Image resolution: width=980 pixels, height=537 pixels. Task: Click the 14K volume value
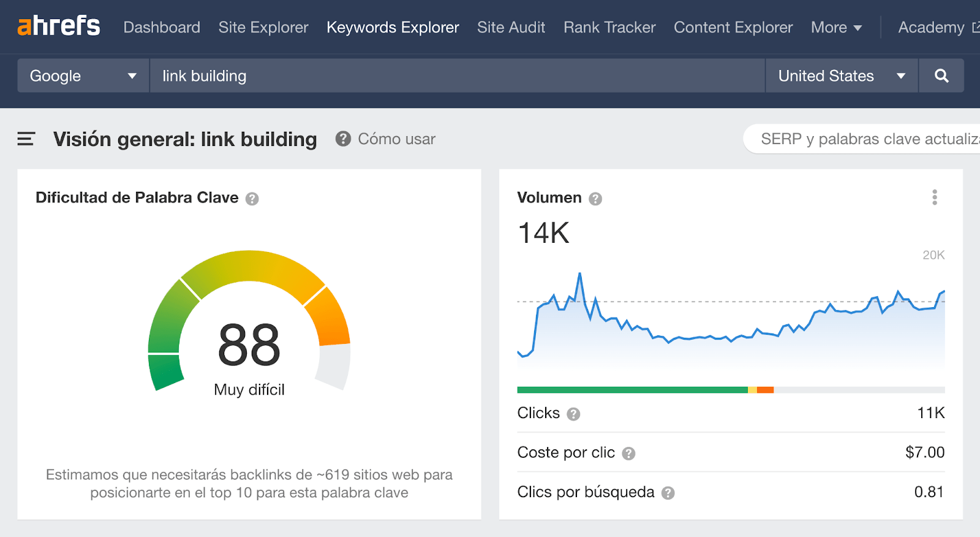(544, 233)
